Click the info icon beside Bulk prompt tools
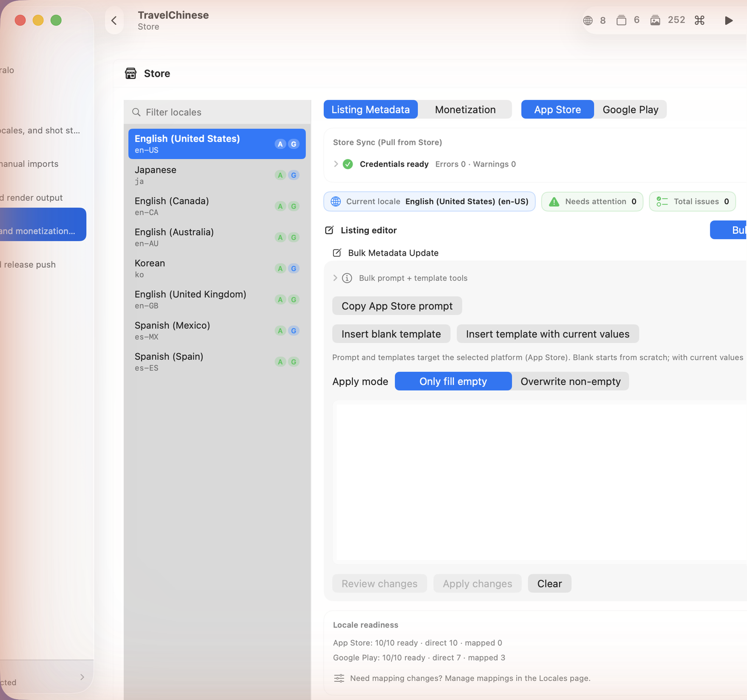This screenshot has width=747, height=700. pos(347,278)
